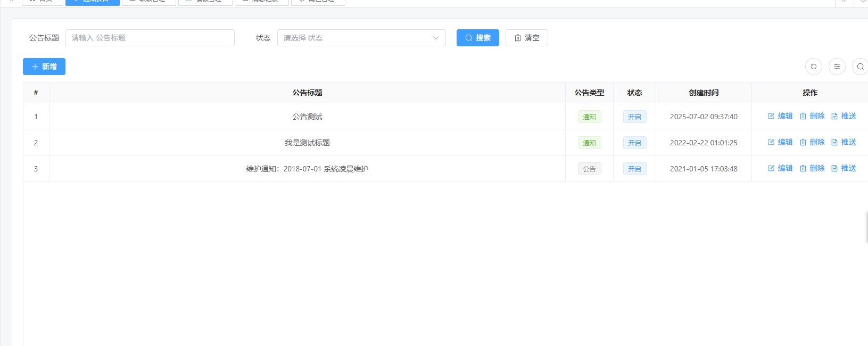Push the 维护通知 announcement via 推送
This screenshot has width=868, height=346.
[844, 168]
